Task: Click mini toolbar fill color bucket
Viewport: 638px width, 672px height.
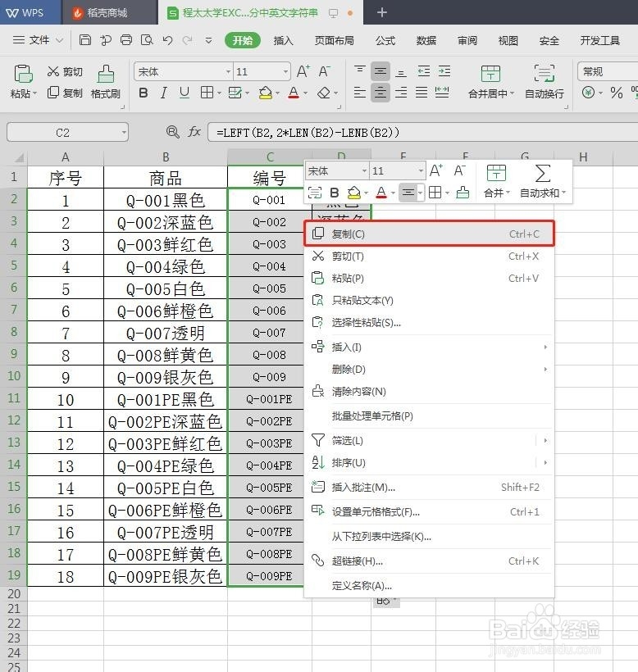Action: click(353, 193)
